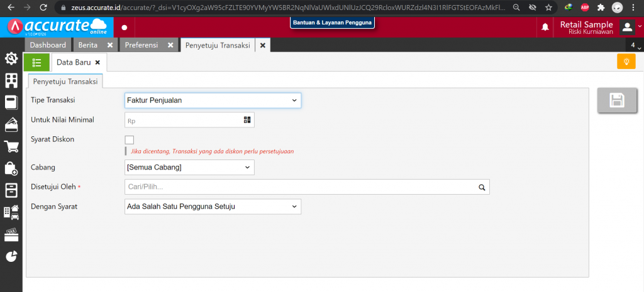Open the browser extensions puzzle icon
The image size is (644, 292).
pyautogui.click(x=601, y=8)
